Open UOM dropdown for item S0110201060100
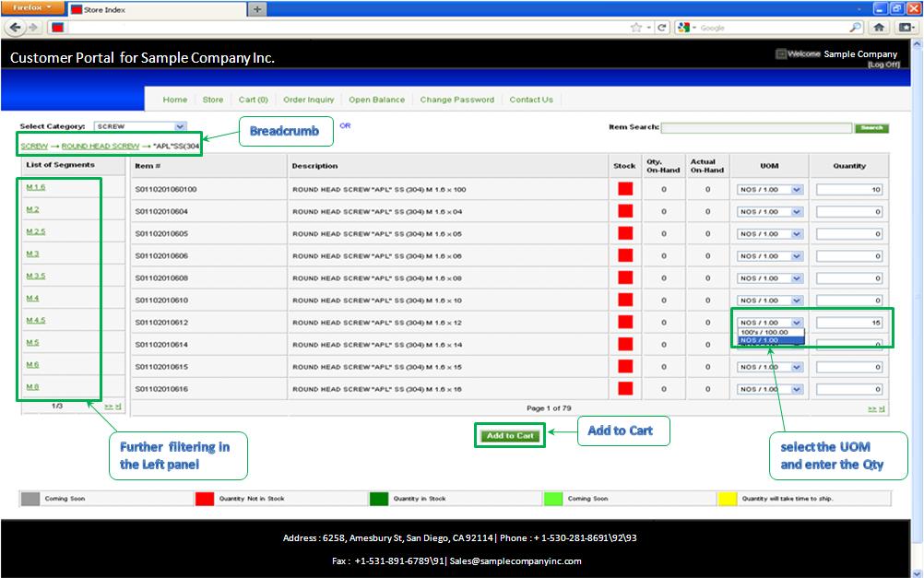Viewport: 924px width, 578px height. pos(770,190)
